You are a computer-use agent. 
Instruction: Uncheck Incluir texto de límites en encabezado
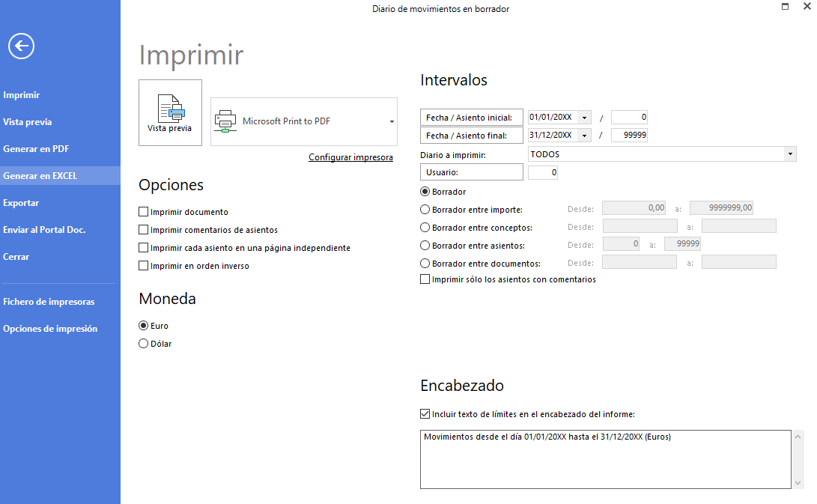pos(425,413)
